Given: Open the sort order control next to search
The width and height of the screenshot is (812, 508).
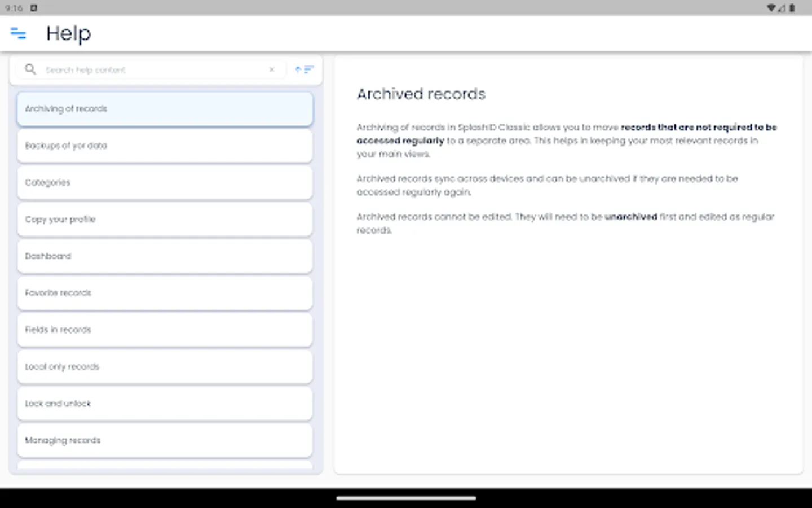Looking at the screenshot, I should point(303,69).
